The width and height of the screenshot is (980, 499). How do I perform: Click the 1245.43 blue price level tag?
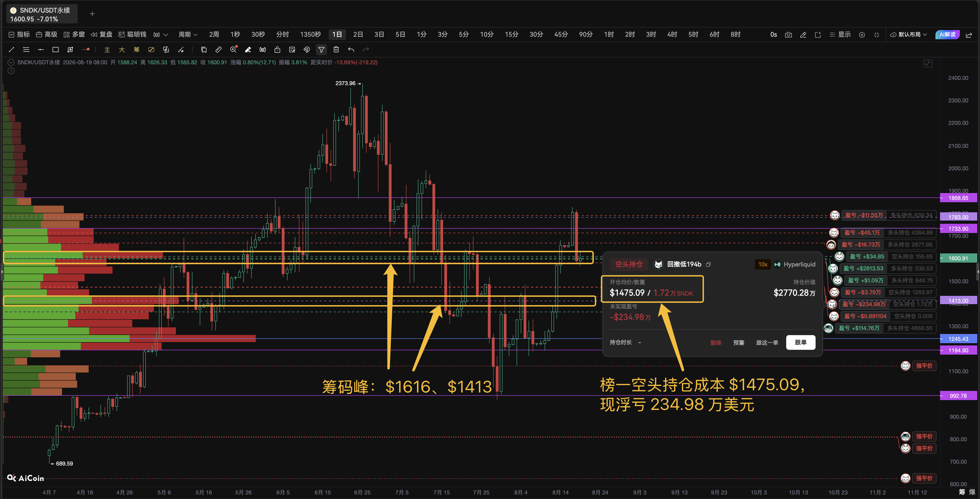coord(958,339)
